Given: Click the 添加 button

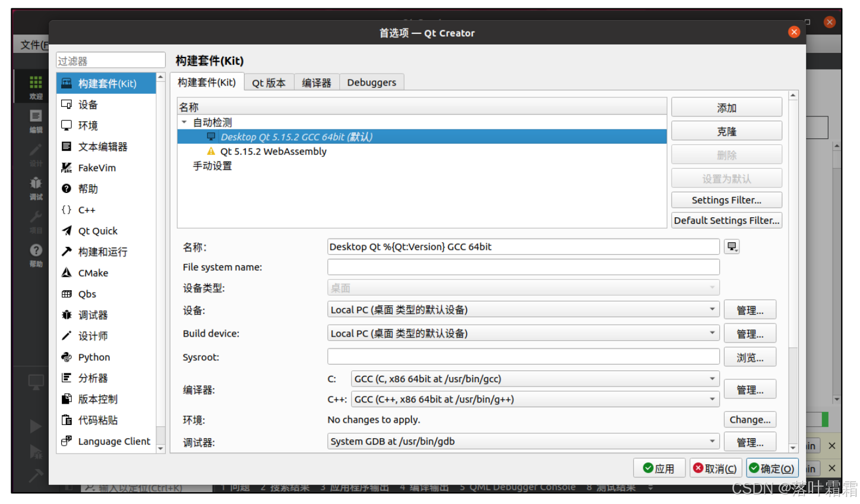Looking at the screenshot, I should click(x=726, y=108).
